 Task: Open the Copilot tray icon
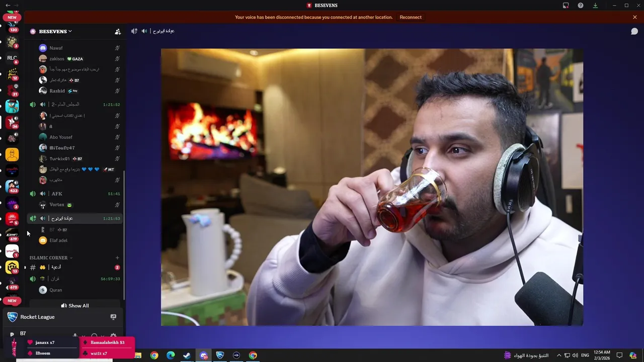633,355
